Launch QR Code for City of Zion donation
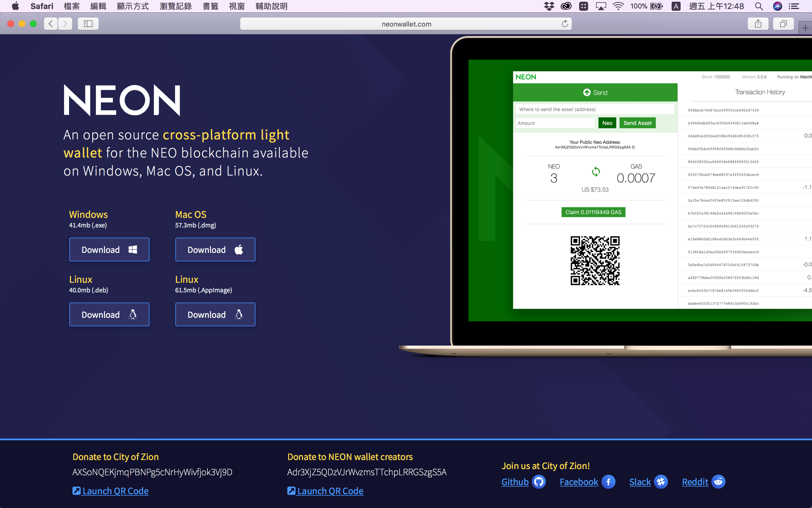 click(111, 491)
